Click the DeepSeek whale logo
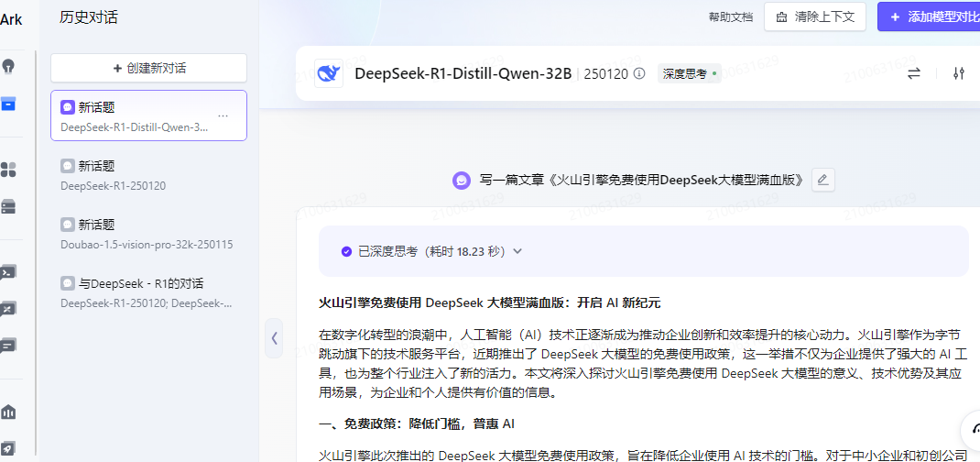This screenshot has height=462, width=980. tap(329, 73)
